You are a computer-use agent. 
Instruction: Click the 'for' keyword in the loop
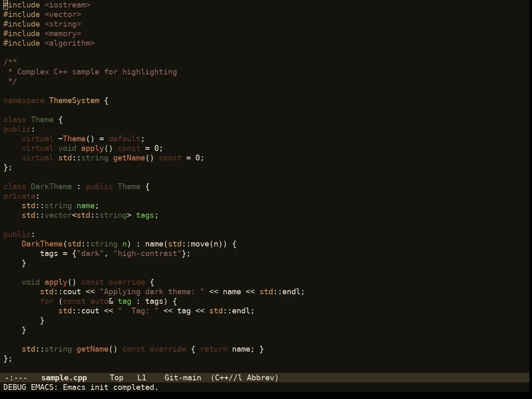click(x=47, y=301)
